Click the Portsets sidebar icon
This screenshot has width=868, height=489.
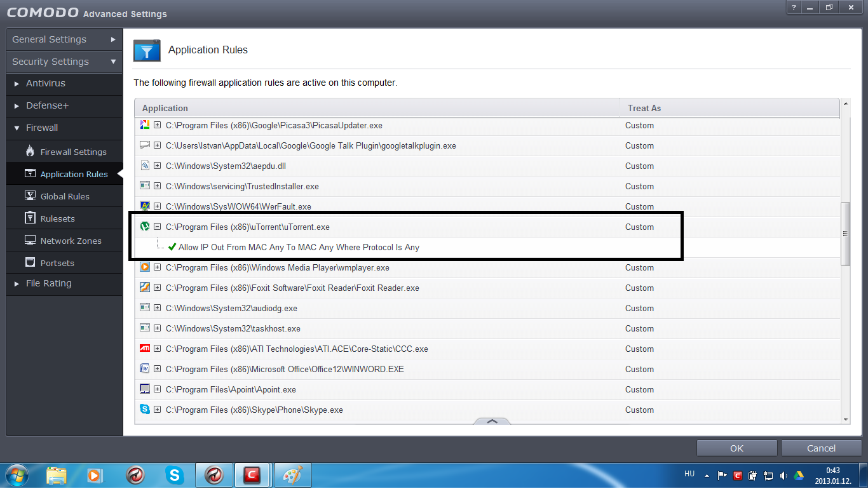coord(30,262)
